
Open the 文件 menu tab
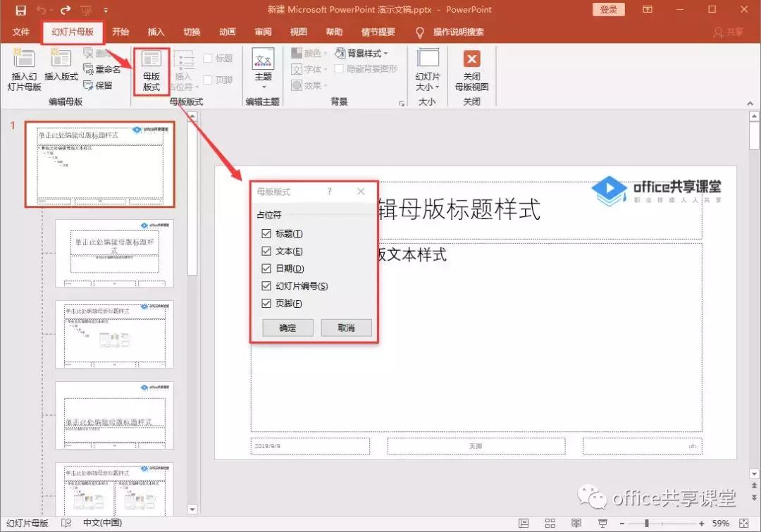[21, 32]
